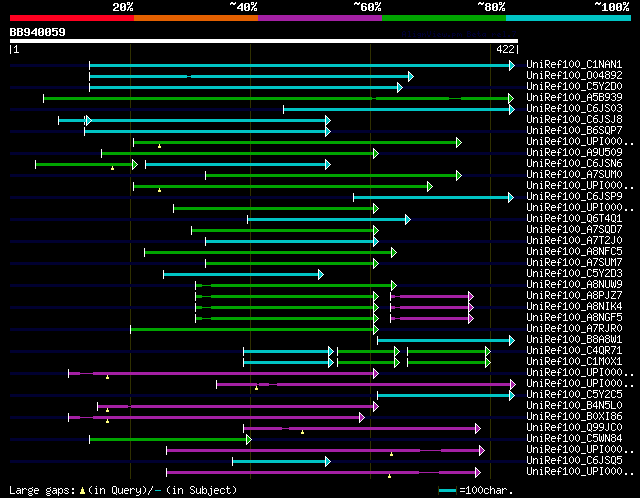Open the UniRef100_A5B939 hit label
640x498 pixels.
(574, 97)
